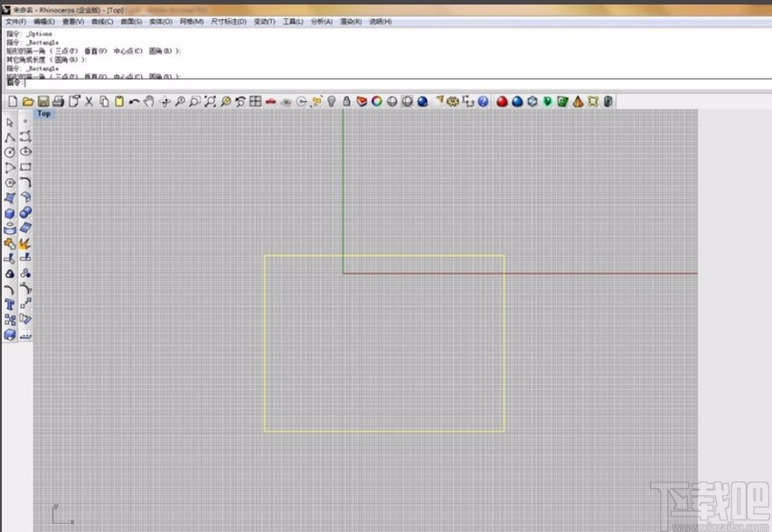Activate the Pan hand tool
Image resolution: width=772 pixels, height=532 pixels.
coord(148,101)
